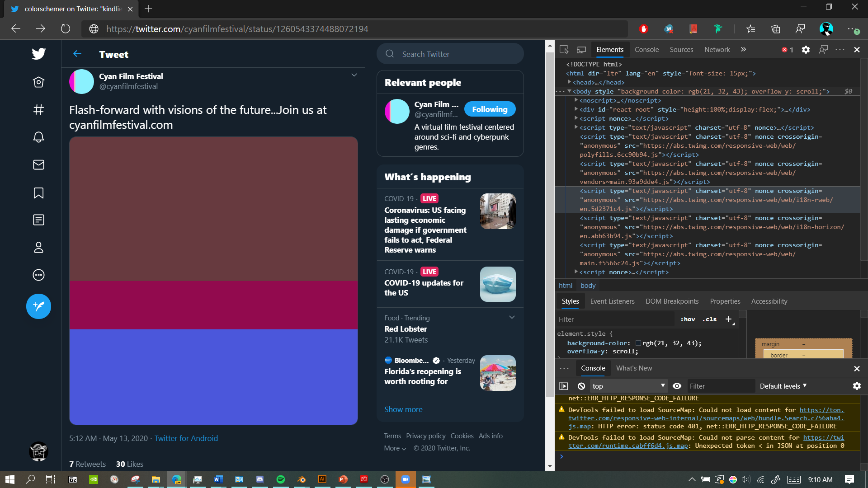Click the Notifications bell icon
868x488 pixels.
pos(38,137)
